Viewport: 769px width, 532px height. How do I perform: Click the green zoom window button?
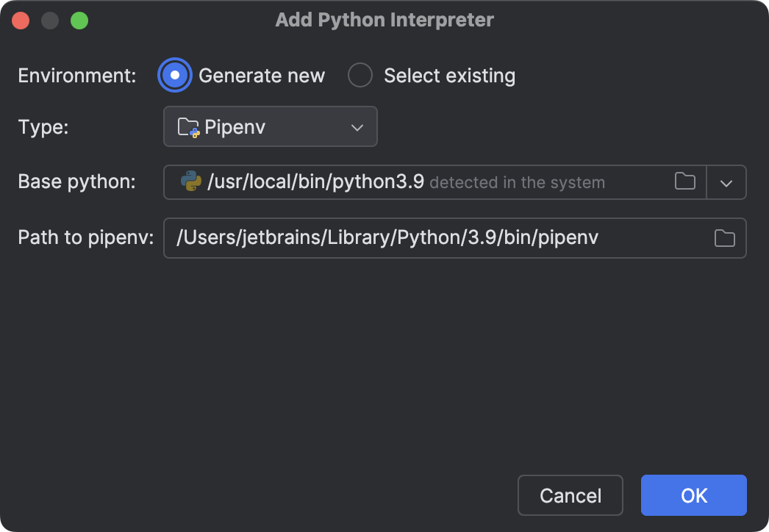coord(79,21)
